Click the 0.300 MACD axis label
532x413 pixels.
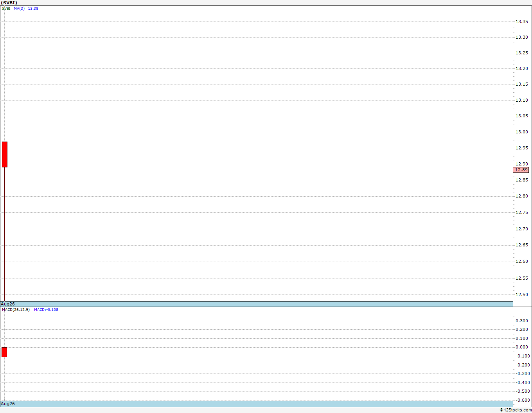[x=522, y=321]
